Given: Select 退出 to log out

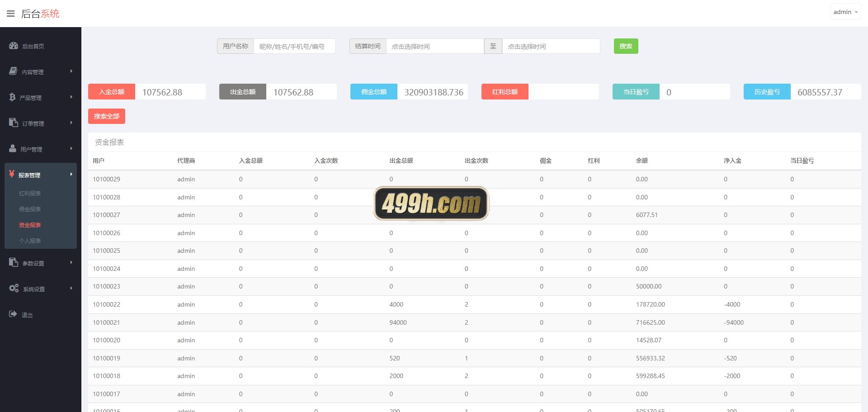Looking at the screenshot, I should coord(27,315).
